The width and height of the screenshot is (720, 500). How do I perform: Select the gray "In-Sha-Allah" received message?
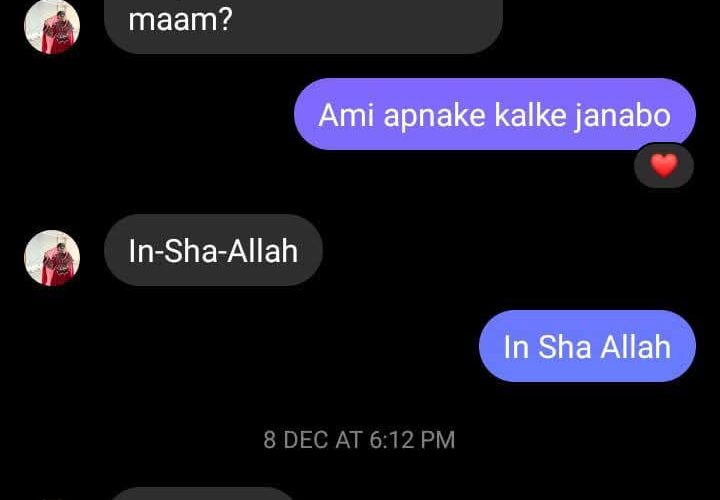213,250
